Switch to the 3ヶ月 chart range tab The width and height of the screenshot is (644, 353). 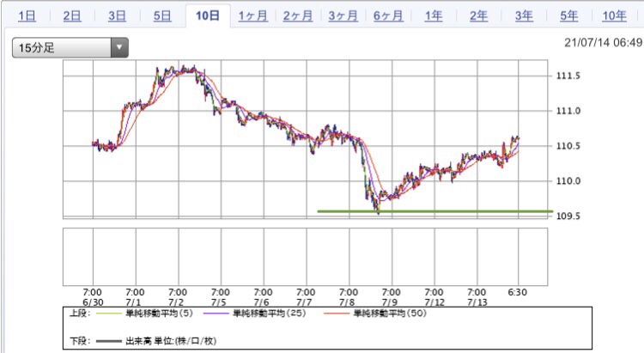tap(343, 16)
